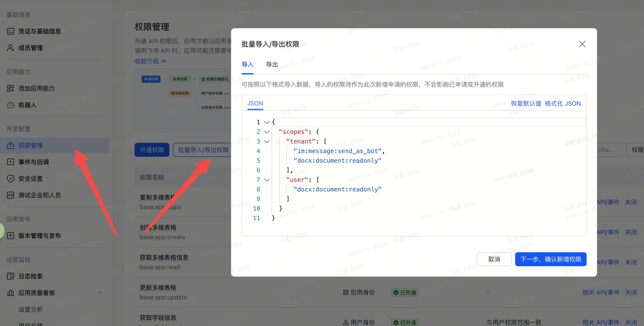Click the 事件与回调 icon
Viewport: 644px width, 326px height.
10,162
